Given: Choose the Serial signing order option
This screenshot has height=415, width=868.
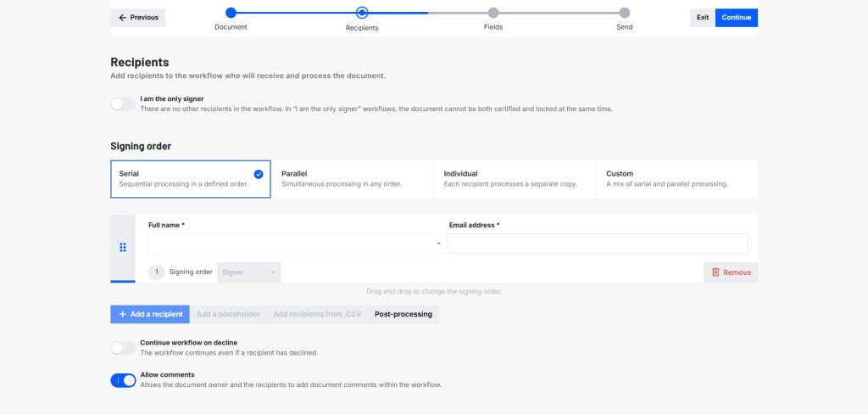Looking at the screenshot, I should 191,179.
